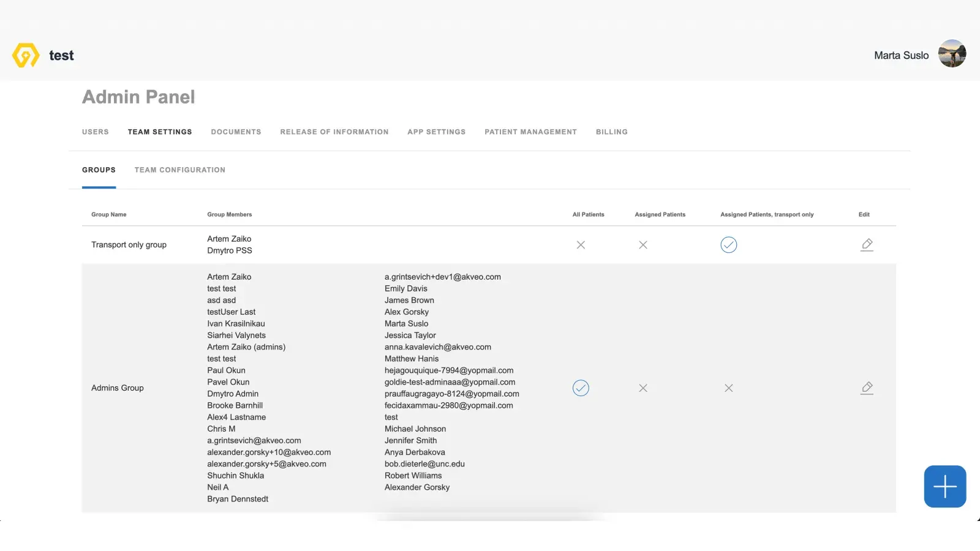Click member Bryan Dennstedt
Viewport: 980px width, 551px height.
tap(238, 499)
